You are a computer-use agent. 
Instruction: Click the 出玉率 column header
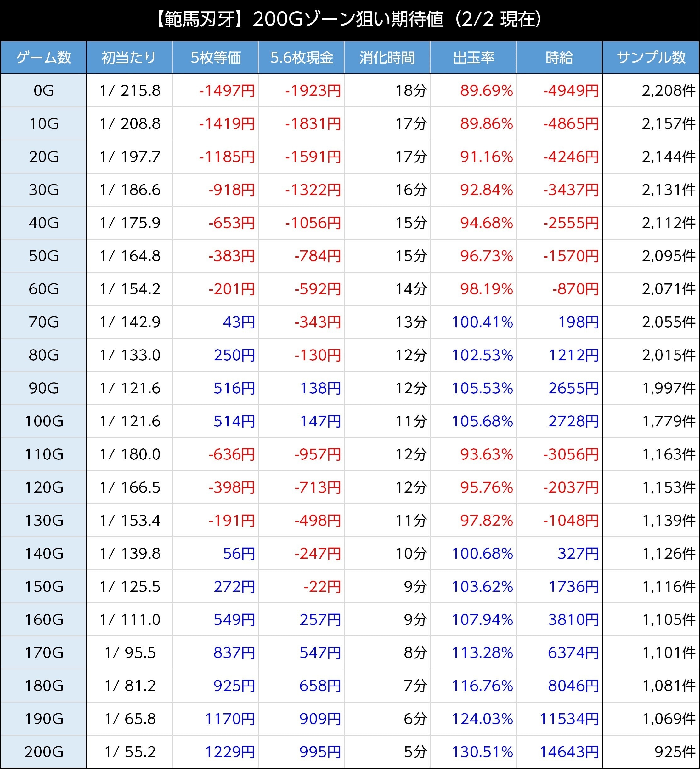[473, 58]
